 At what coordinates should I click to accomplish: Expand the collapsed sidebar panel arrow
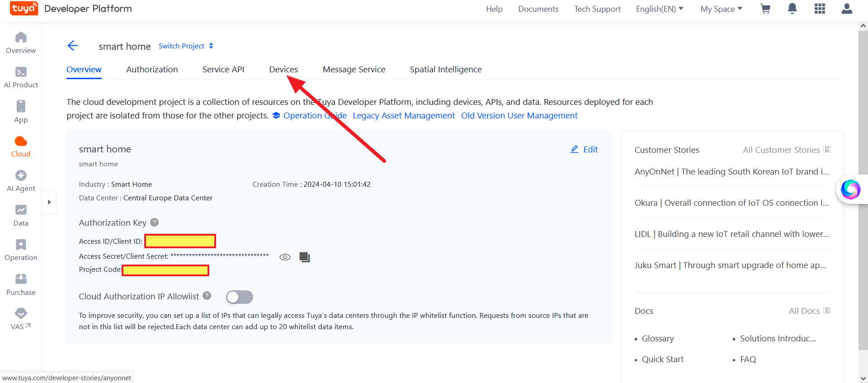pos(49,202)
